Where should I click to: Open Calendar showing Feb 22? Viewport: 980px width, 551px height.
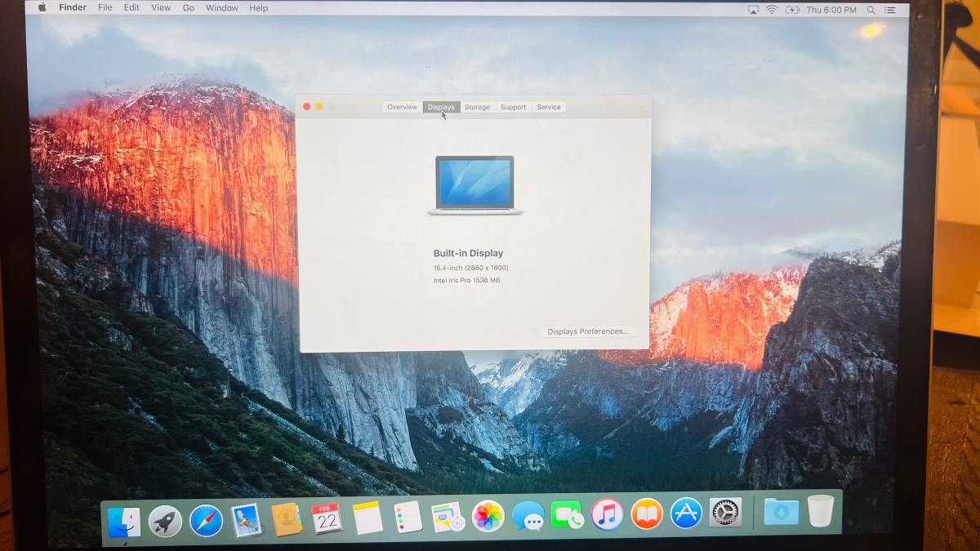click(327, 518)
